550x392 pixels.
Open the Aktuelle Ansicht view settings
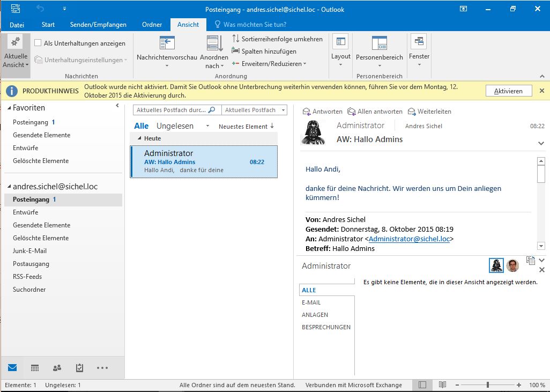[x=16, y=51]
